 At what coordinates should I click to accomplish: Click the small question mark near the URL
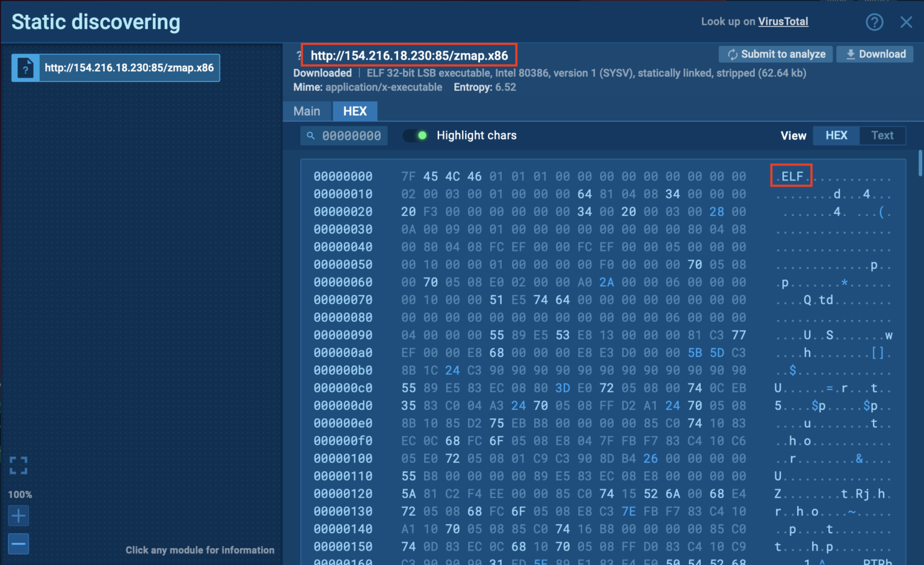click(298, 55)
